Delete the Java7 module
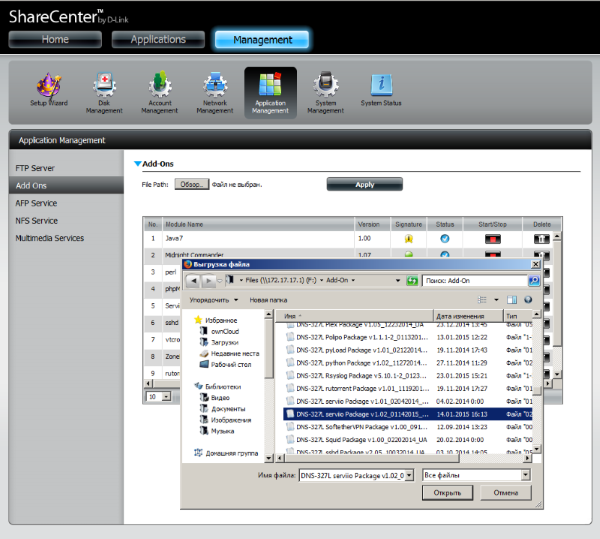This screenshot has height=539, width=600. [541, 239]
